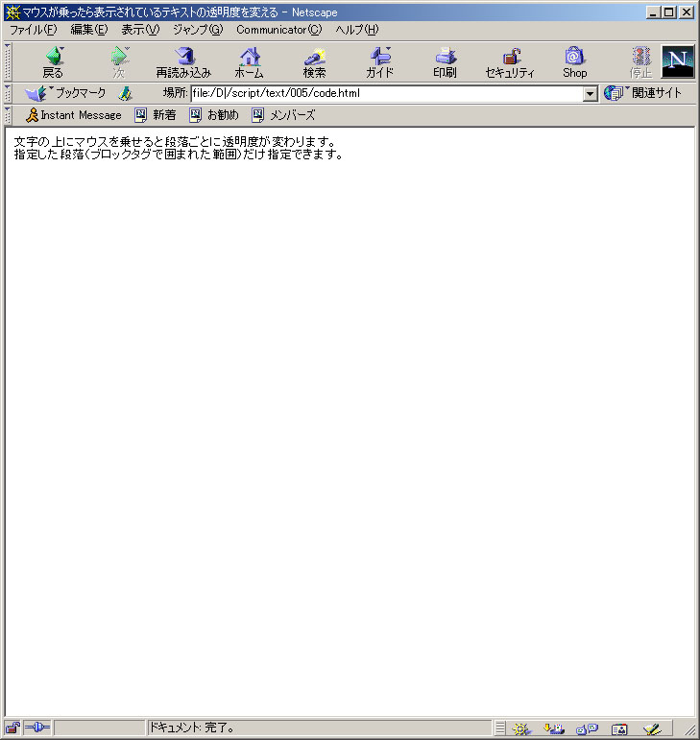Minimize the Netscape window
The height and width of the screenshot is (740, 700).
pos(653,12)
